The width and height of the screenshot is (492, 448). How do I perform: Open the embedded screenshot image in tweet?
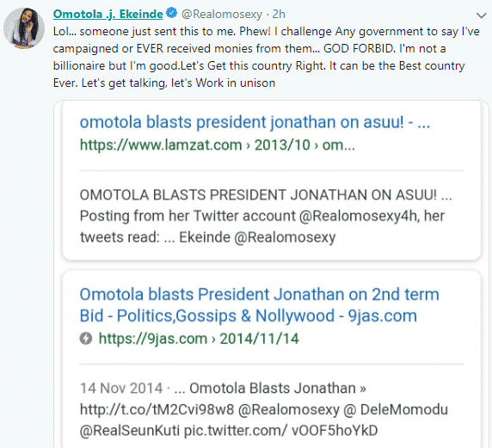click(x=271, y=274)
